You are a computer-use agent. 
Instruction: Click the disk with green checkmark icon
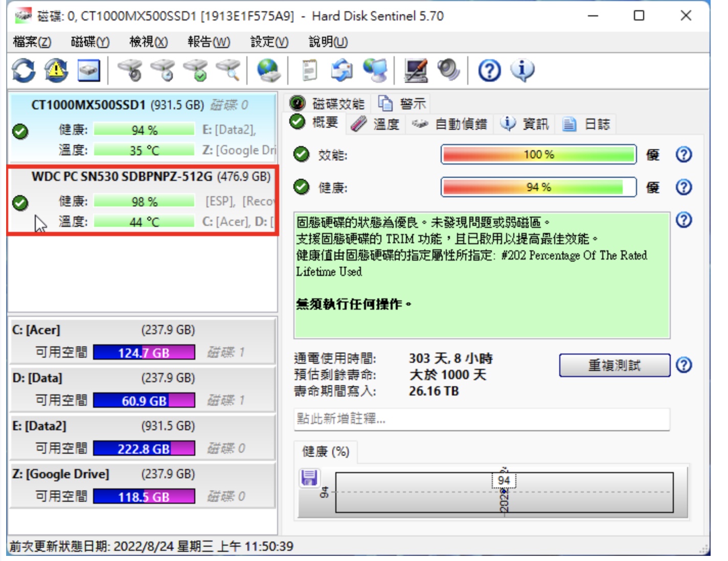[196, 71]
